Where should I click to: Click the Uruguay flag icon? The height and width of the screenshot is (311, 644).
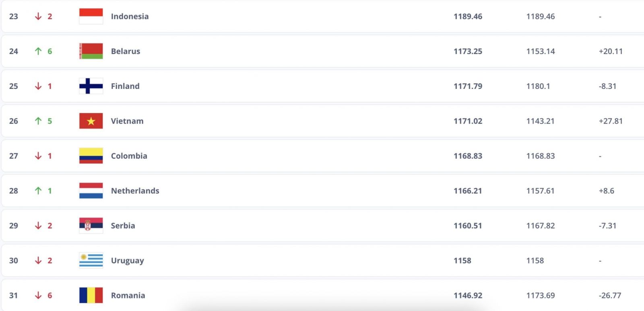(91, 260)
